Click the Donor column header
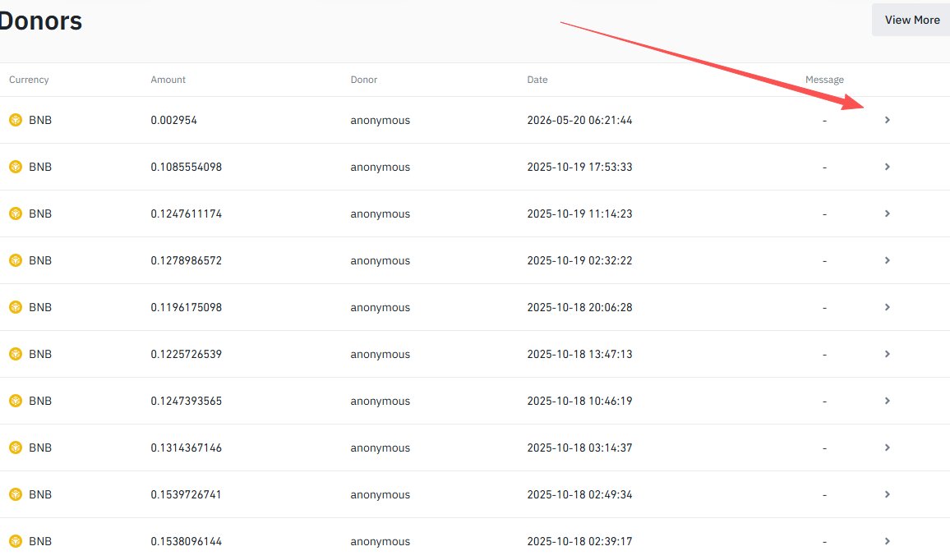The height and width of the screenshot is (560, 950). (x=363, y=80)
